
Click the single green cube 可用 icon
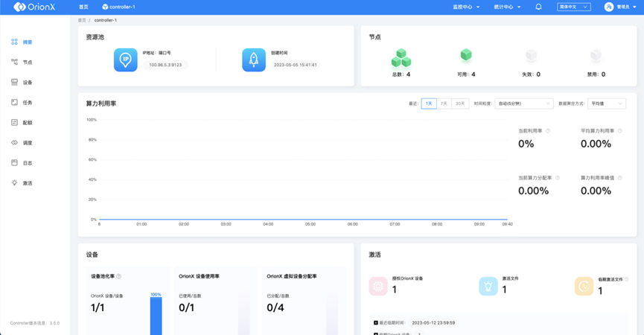point(466,54)
